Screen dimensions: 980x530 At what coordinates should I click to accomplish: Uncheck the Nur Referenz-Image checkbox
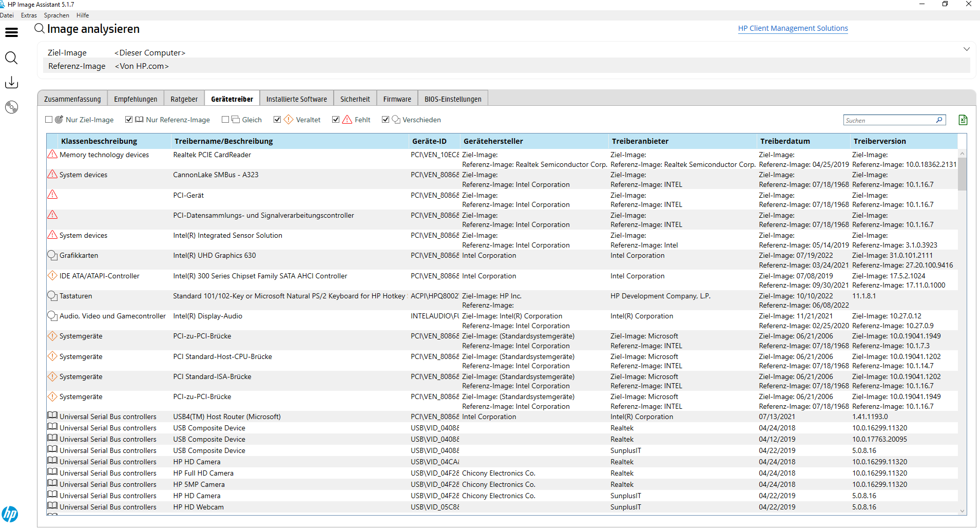[x=129, y=120]
